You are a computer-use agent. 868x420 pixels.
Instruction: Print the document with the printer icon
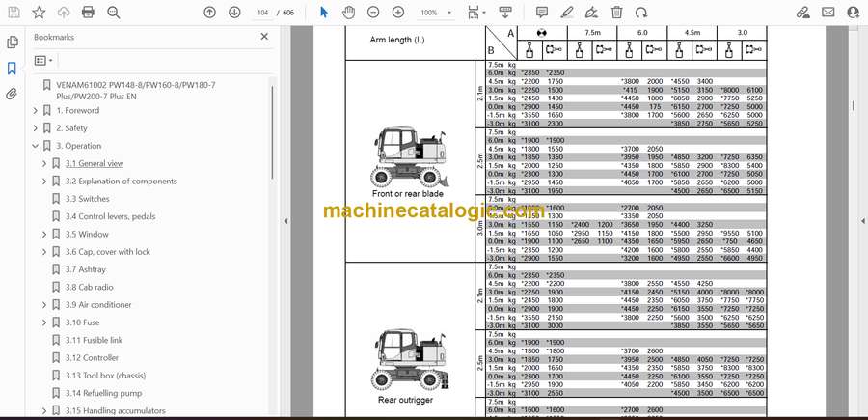(88, 13)
